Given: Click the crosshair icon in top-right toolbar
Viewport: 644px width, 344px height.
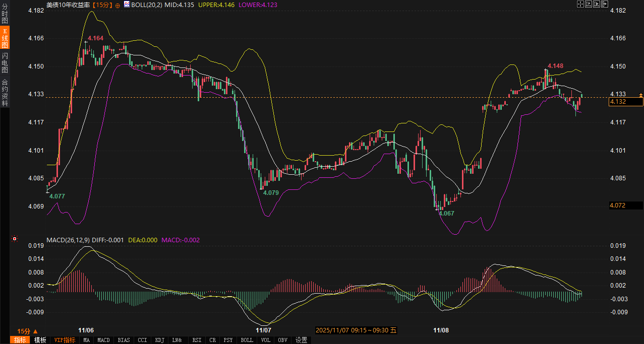Looking at the screenshot, I should click(580, 4).
